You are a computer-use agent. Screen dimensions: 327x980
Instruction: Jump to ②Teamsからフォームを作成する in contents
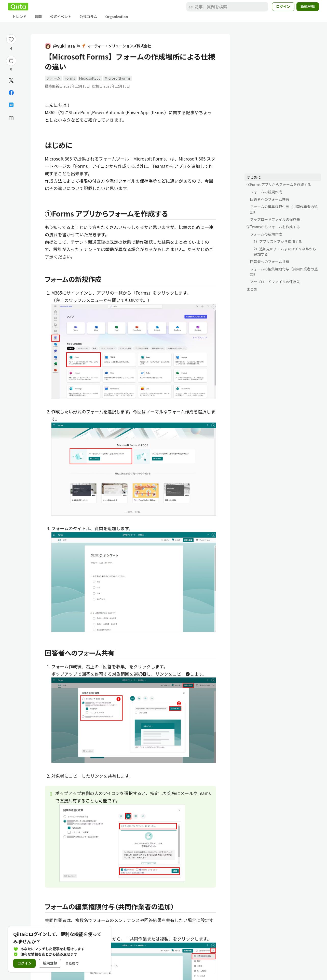(273, 227)
